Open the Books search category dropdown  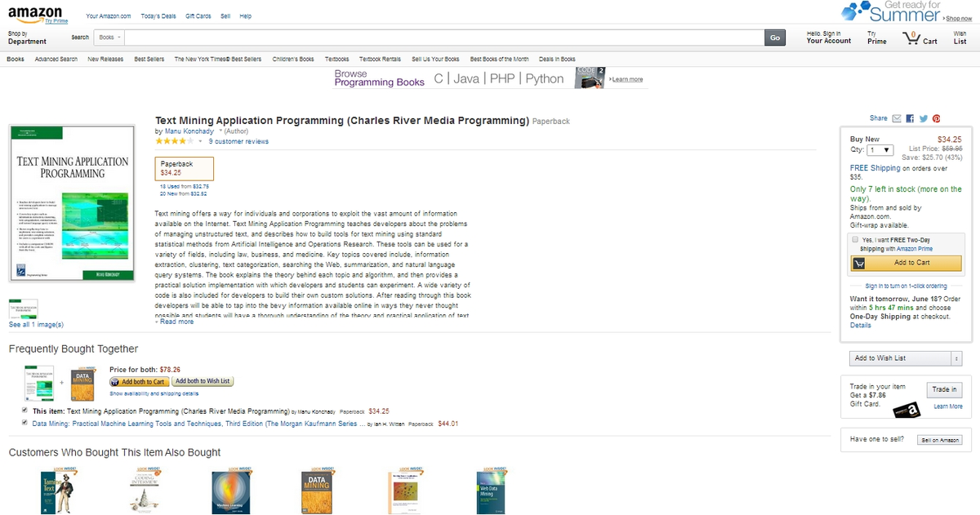click(109, 38)
